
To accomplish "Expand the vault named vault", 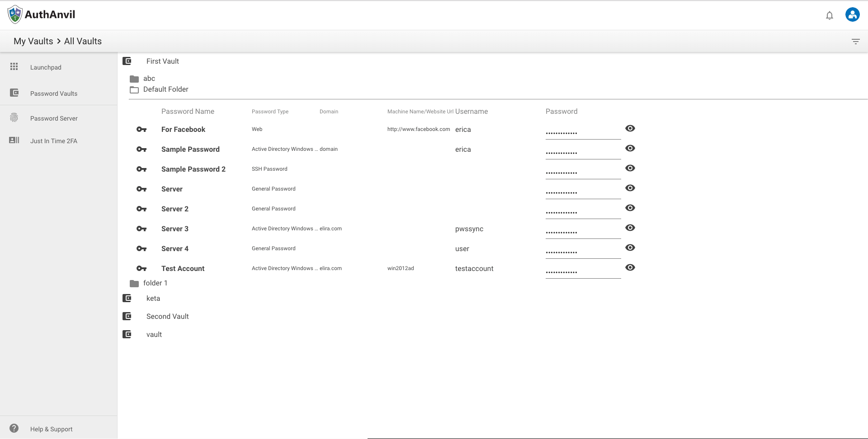I will (x=154, y=335).
